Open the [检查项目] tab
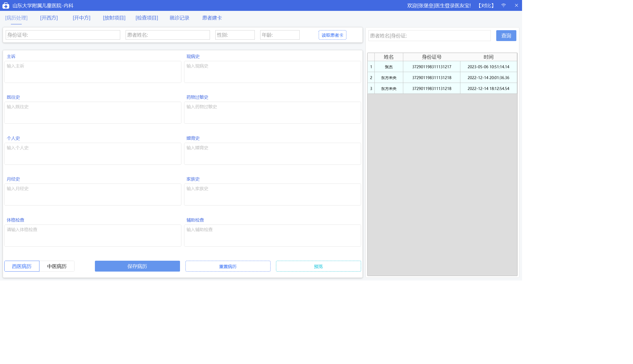 (147, 18)
